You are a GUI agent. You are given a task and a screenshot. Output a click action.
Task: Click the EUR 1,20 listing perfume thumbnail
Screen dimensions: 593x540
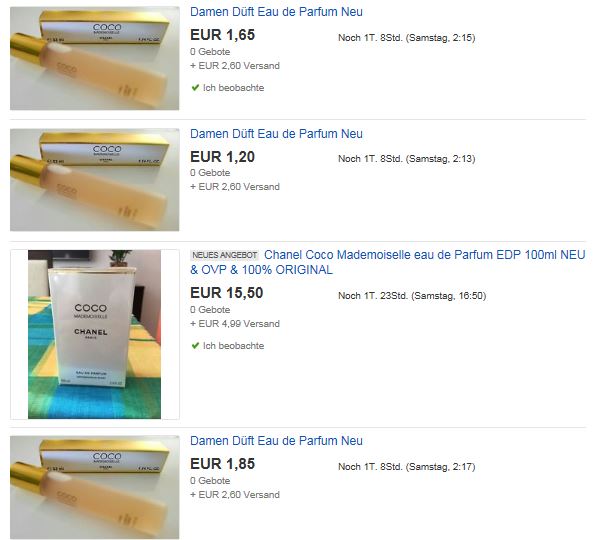[95, 180]
